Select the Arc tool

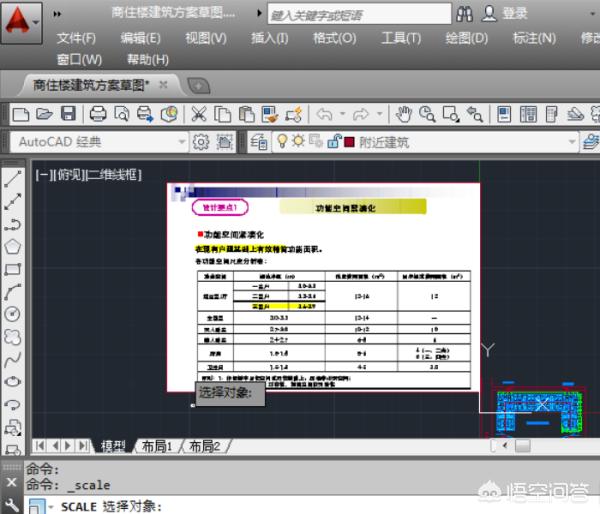(13, 292)
